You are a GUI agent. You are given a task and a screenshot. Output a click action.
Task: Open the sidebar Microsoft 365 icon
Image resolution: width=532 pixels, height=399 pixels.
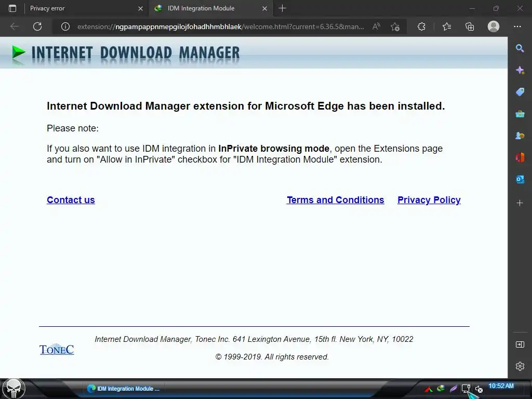(520, 157)
